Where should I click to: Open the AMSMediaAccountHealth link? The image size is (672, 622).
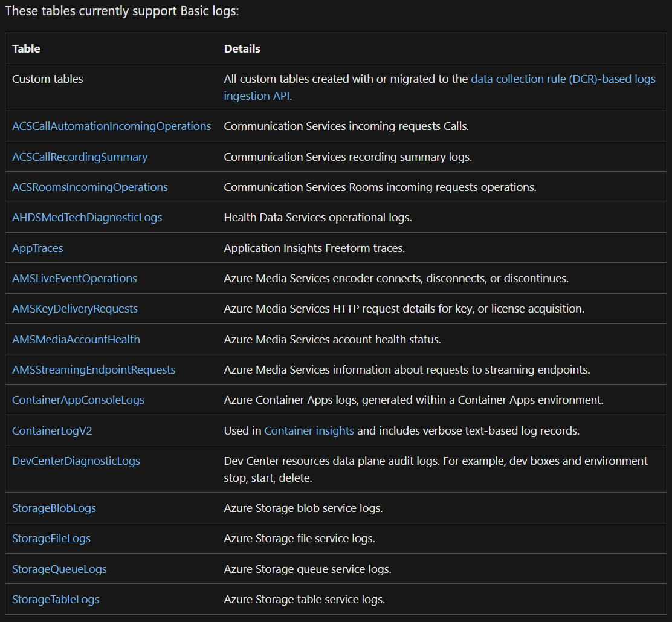tap(76, 340)
